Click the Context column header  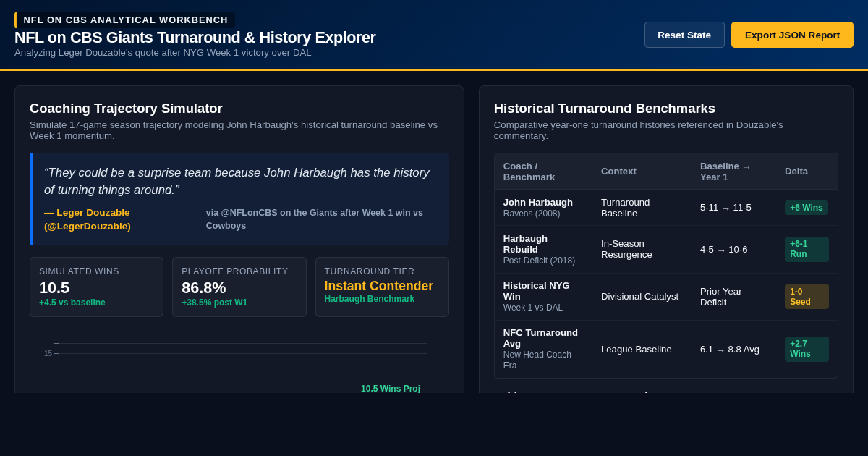point(642,172)
